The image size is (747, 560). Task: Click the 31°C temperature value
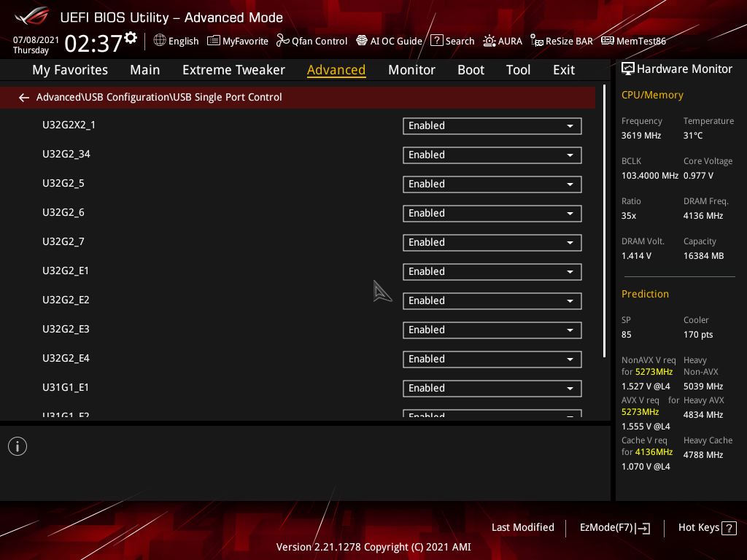tap(693, 136)
